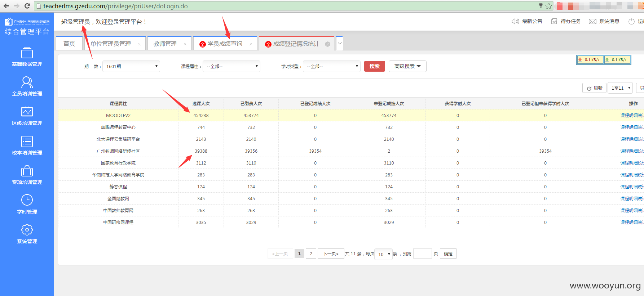644x296 pixels.
Task: Open the 1至11 range dropdown
Action: [620, 88]
